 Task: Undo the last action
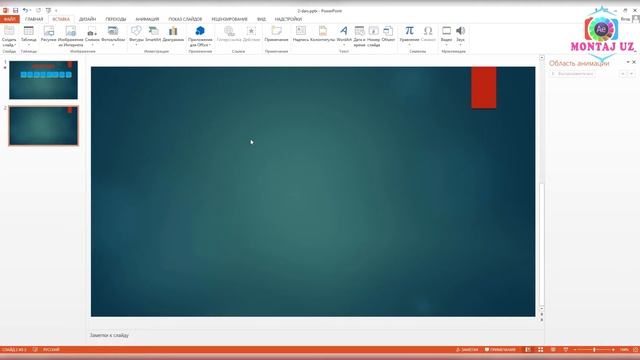pos(25,10)
